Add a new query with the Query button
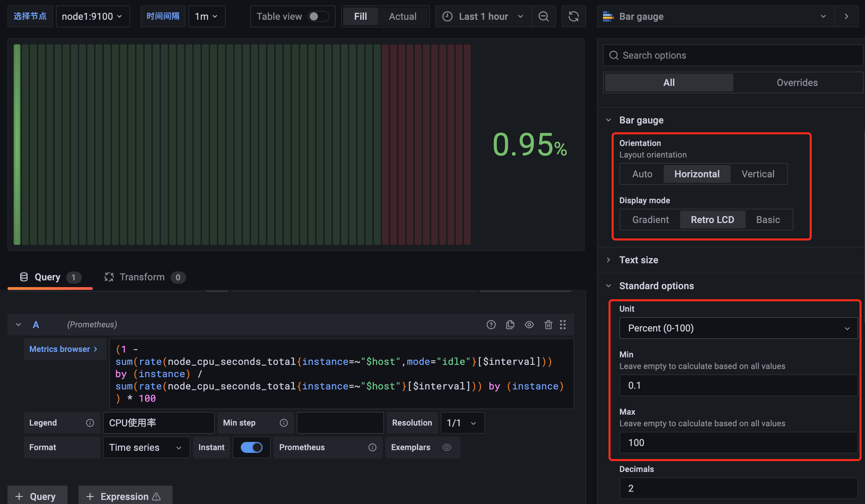The height and width of the screenshot is (504, 865). [37, 496]
